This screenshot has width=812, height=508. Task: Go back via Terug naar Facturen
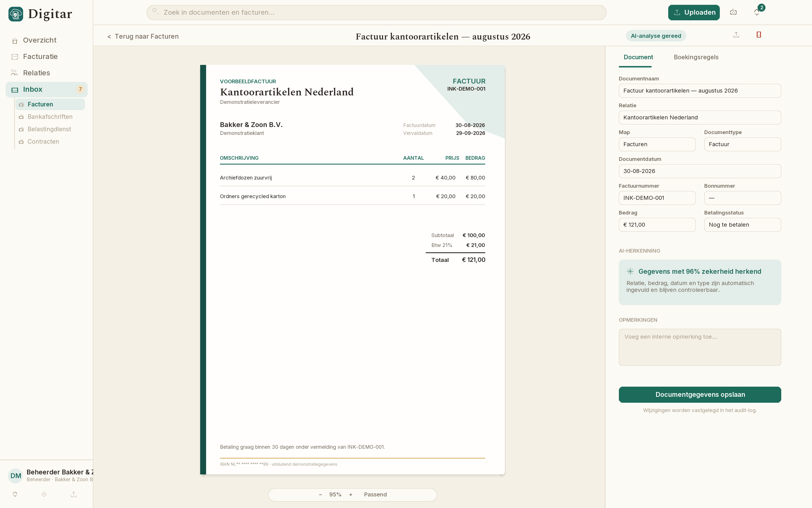click(x=143, y=36)
